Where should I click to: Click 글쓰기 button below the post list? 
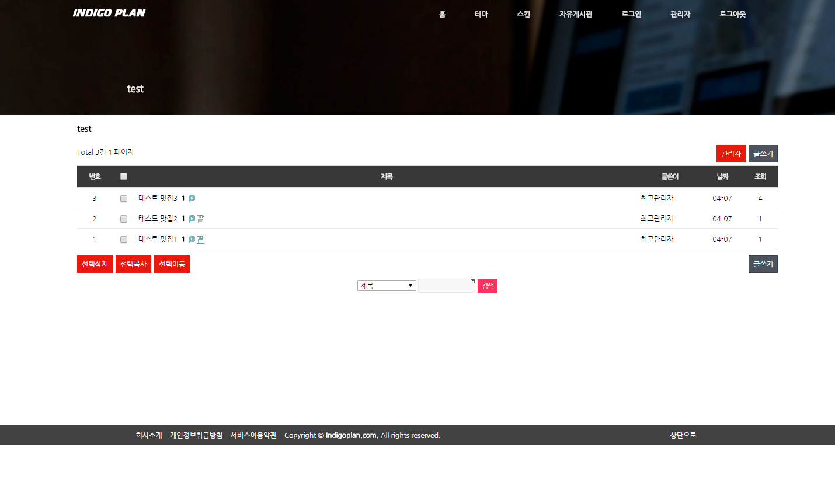[763, 264]
